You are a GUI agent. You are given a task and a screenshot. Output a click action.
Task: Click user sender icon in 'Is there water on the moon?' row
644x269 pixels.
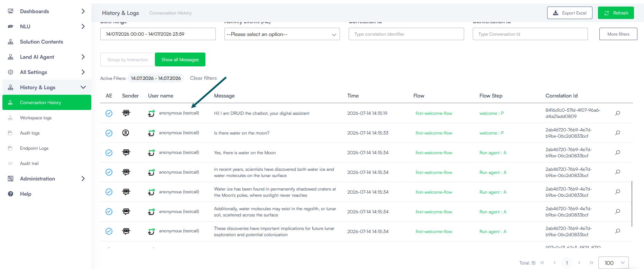pos(126,133)
